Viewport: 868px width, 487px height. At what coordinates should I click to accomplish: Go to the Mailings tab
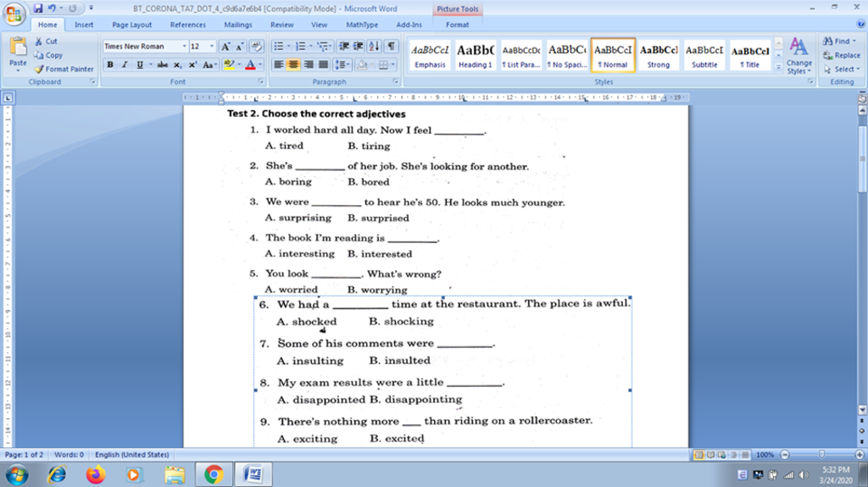[x=238, y=25]
